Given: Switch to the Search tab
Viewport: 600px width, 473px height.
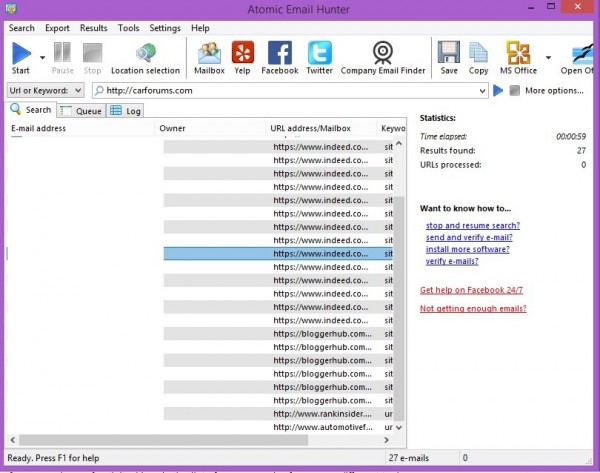Looking at the screenshot, I should (x=31, y=109).
